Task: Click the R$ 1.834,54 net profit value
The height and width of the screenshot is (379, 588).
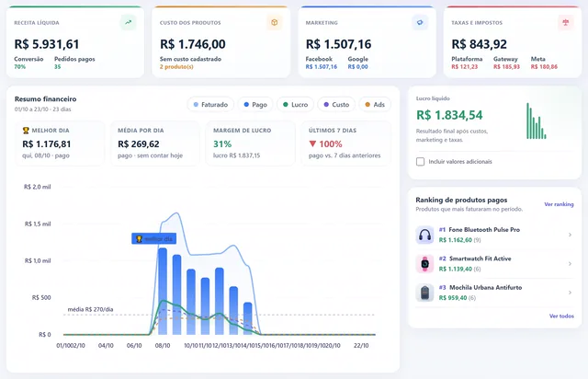Action: pos(449,115)
